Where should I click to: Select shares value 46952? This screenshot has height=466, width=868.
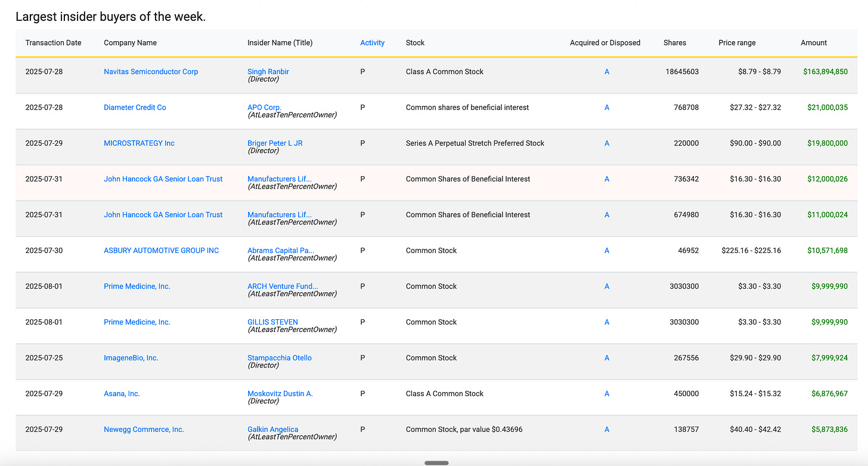[x=688, y=251]
